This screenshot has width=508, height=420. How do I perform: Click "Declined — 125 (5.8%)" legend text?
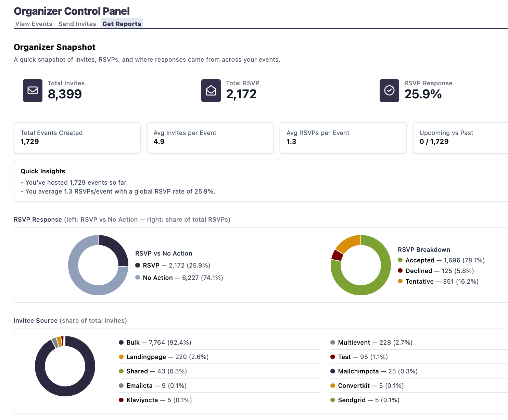tap(440, 271)
